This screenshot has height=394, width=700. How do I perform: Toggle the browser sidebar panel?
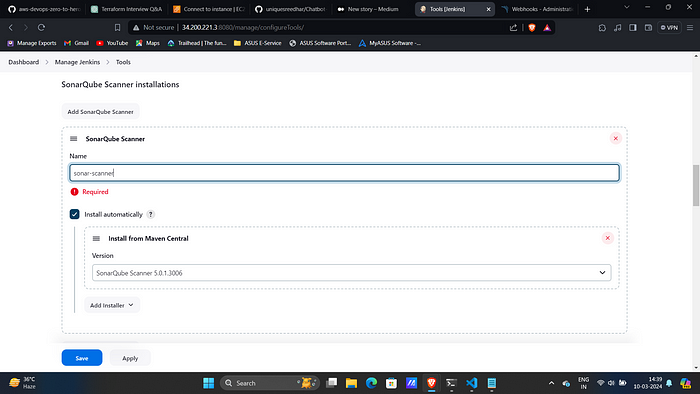tap(633, 28)
